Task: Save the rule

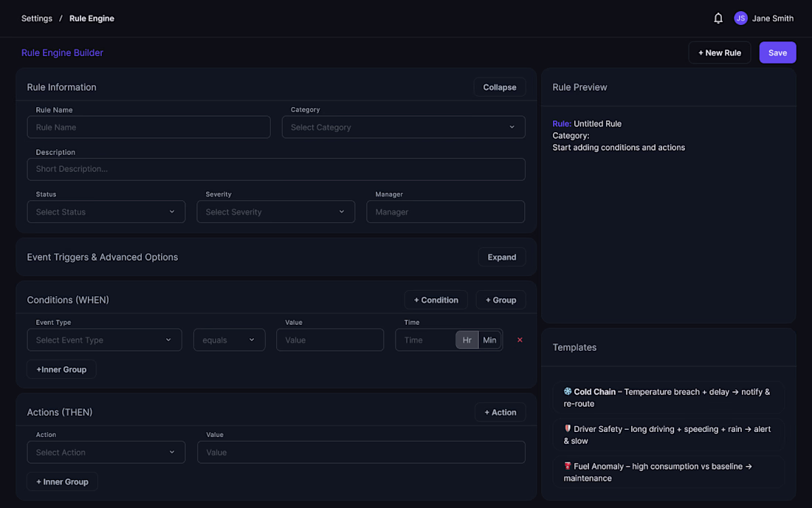Action: pos(777,52)
